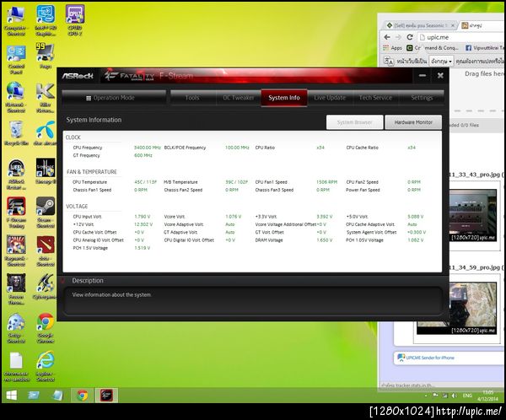Open the dark face game icon on desktop
Viewport: 506px width, 420px height.
coord(16,289)
